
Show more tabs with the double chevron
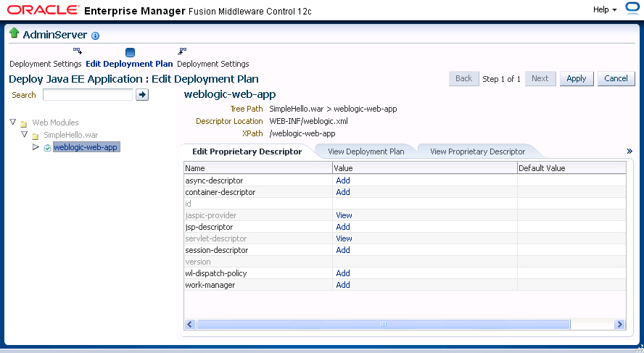[629, 151]
